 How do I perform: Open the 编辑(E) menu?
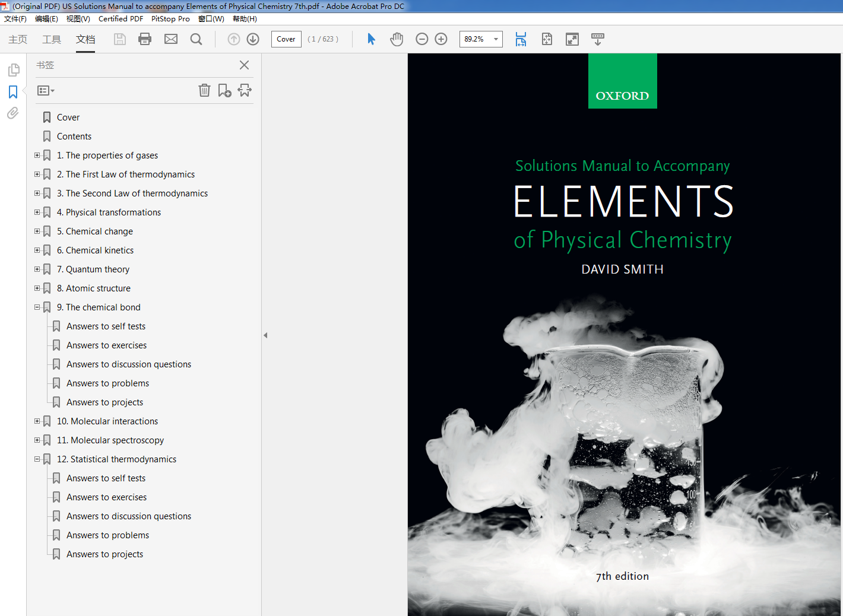click(x=46, y=19)
